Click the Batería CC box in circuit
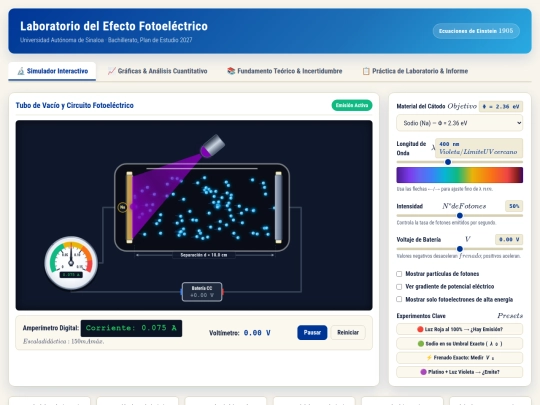540x405 pixels. point(202,292)
